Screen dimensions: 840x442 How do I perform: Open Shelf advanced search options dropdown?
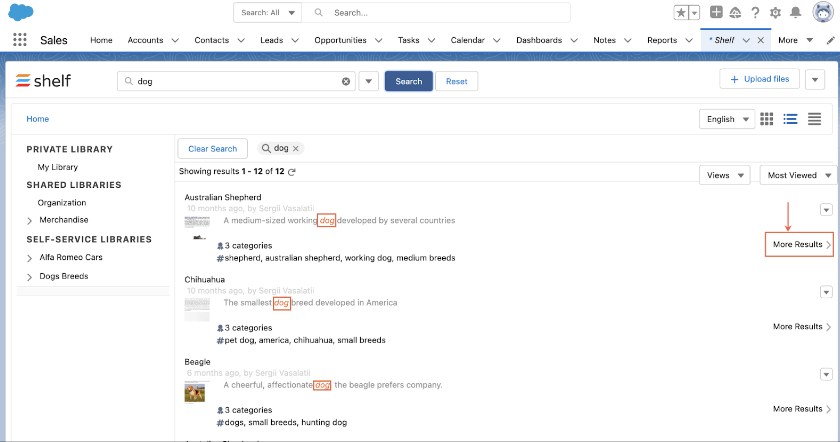pyautogui.click(x=369, y=81)
